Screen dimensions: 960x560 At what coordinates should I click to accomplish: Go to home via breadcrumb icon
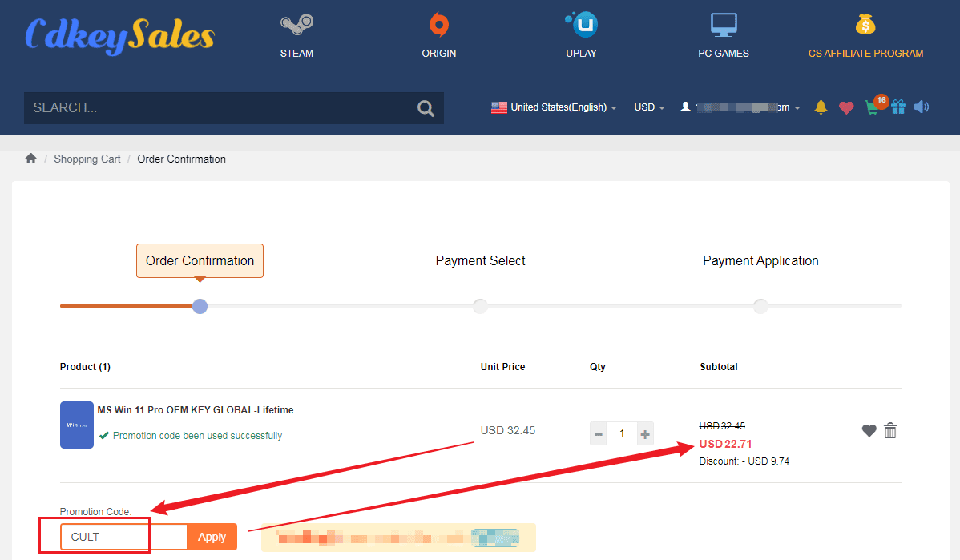pos(31,159)
